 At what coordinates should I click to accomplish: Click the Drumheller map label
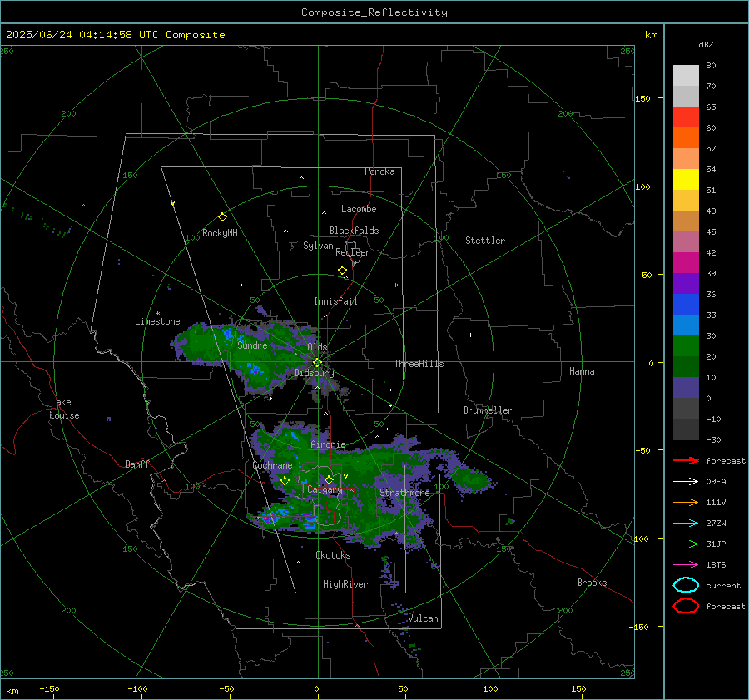(488, 410)
